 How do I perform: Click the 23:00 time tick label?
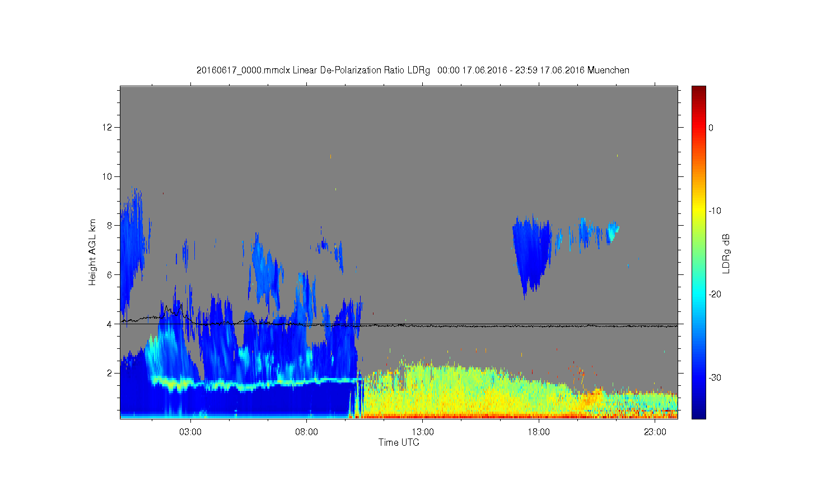pyautogui.click(x=655, y=432)
